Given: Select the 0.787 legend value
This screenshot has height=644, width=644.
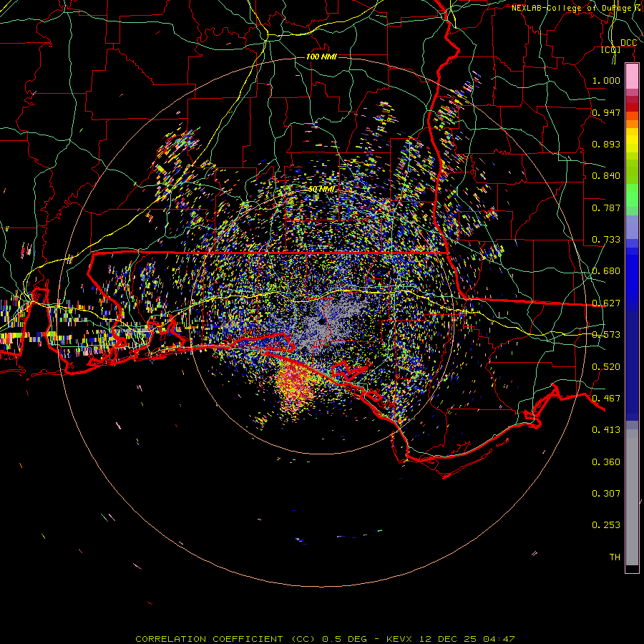Looking at the screenshot, I should click(606, 208).
